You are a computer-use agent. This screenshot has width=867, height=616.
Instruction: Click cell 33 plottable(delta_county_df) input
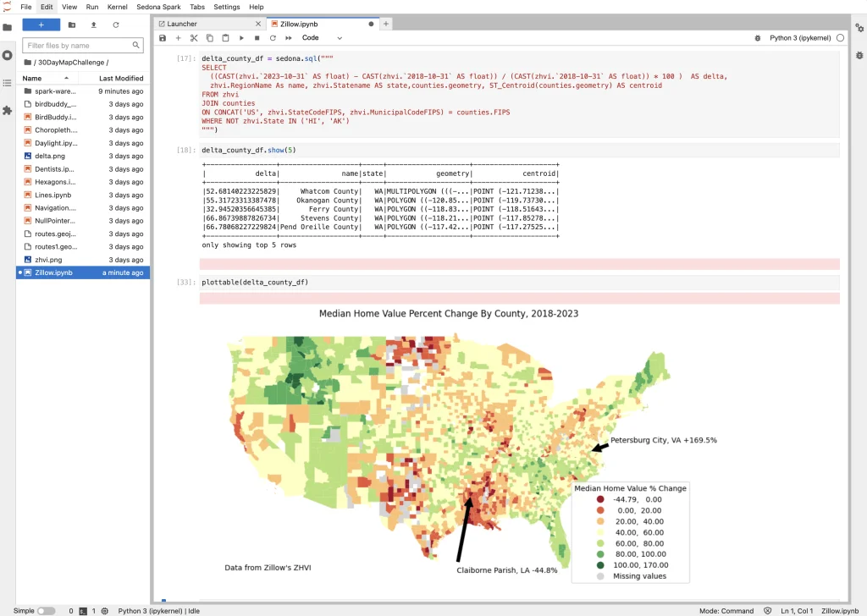(x=520, y=283)
